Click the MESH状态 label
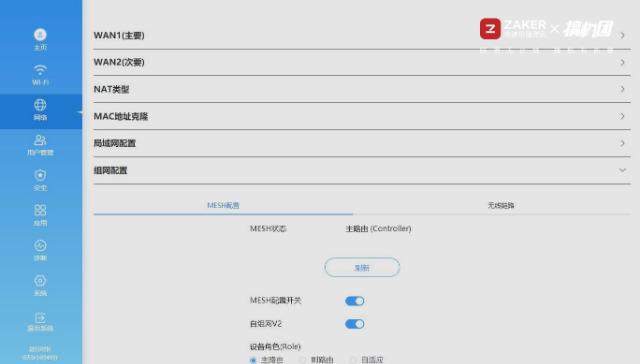Screen dimensions: 640x364 [268, 229]
